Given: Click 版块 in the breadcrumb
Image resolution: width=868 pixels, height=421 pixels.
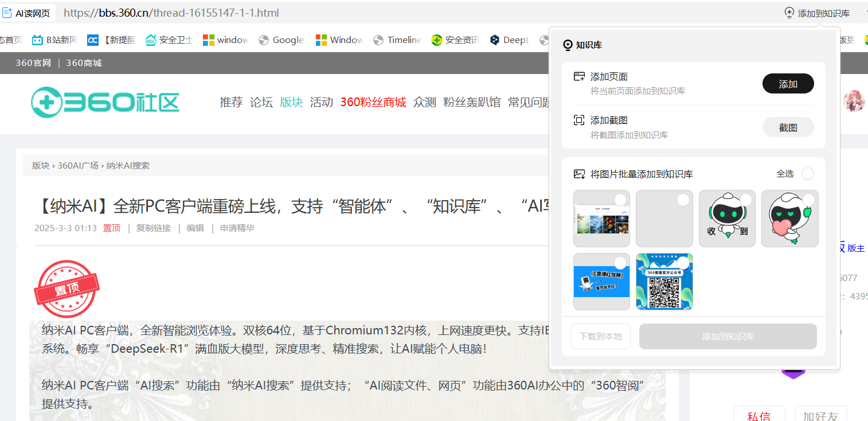Looking at the screenshot, I should tap(41, 165).
